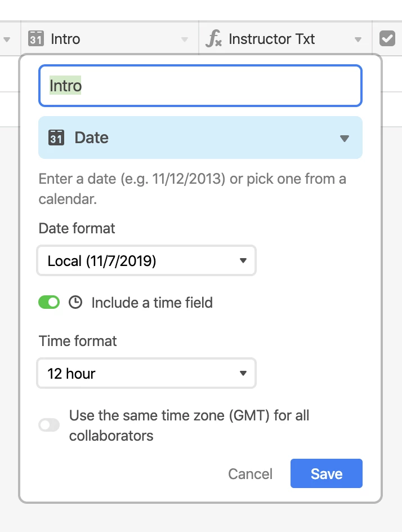Click the 'Include a time field' label text

pyautogui.click(x=152, y=303)
